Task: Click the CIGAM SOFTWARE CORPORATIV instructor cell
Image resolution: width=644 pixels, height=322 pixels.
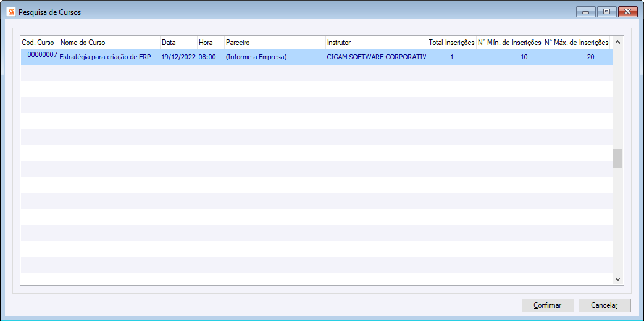Action: [x=376, y=57]
